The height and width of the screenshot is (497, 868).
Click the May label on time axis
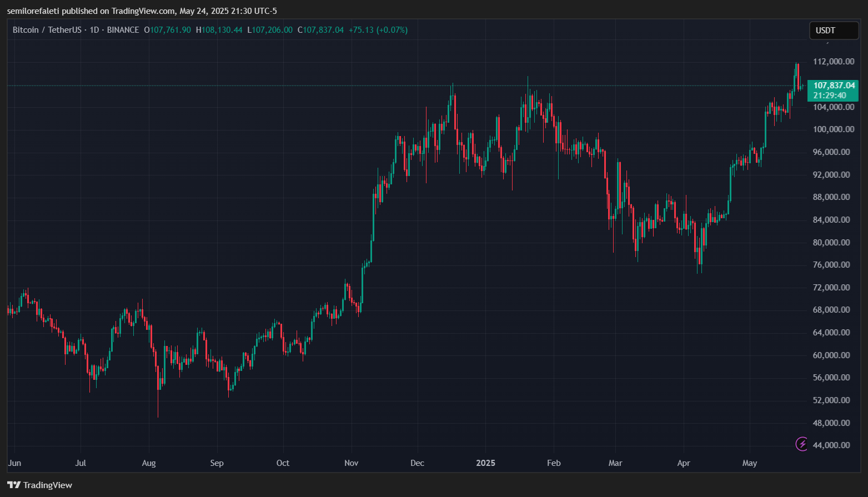[750, 463]
